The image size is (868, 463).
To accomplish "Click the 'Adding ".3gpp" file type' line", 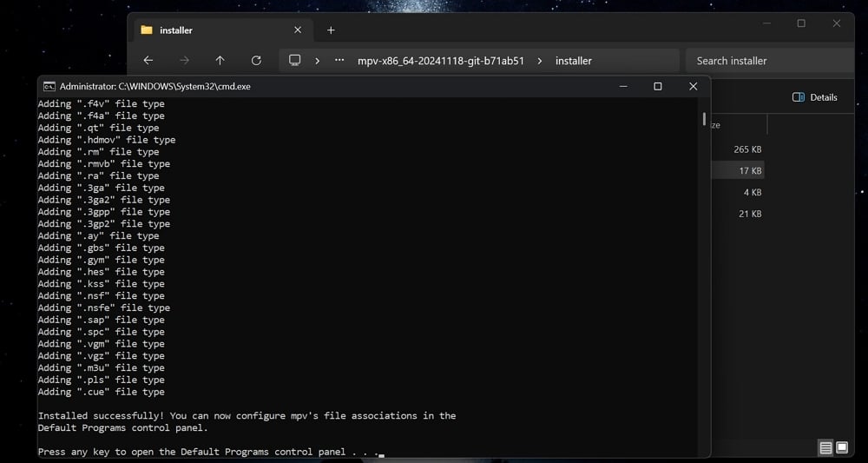I will (x=104, y=212).
